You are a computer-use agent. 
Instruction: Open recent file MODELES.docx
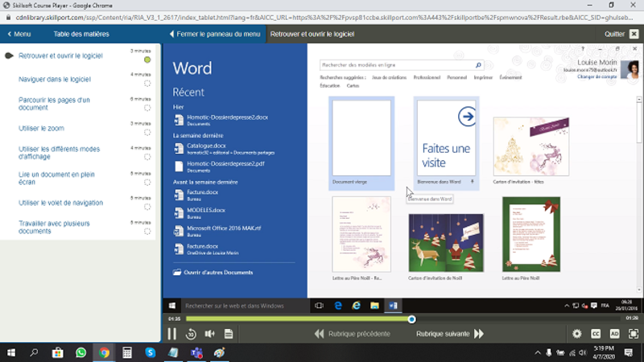tap(200, 213)
